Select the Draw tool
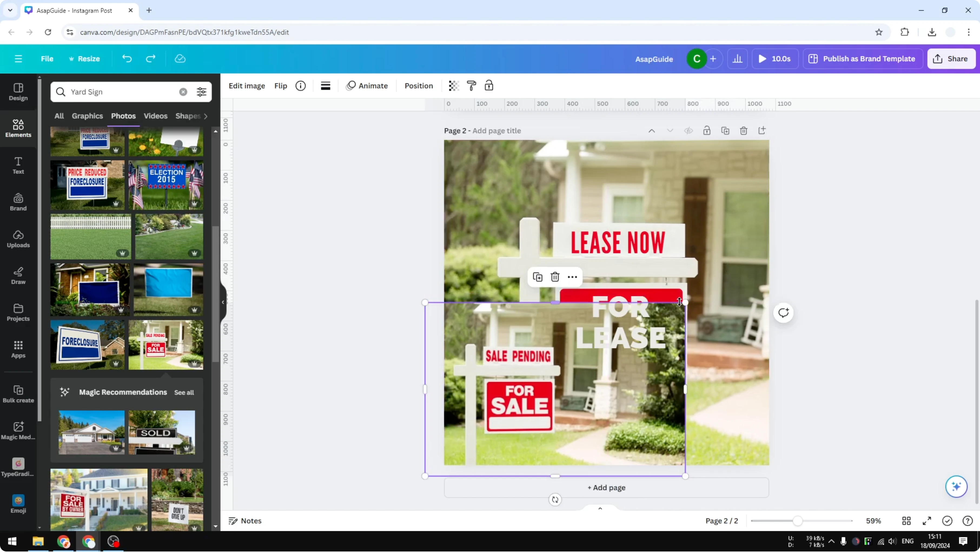 (x=18, y=276)
